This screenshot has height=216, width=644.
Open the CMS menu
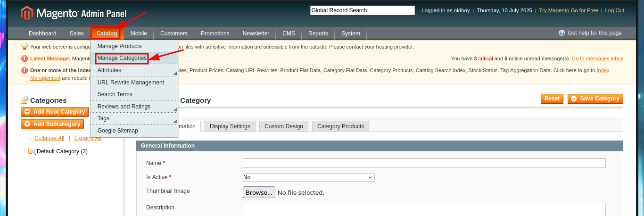(x=289, y=33)
